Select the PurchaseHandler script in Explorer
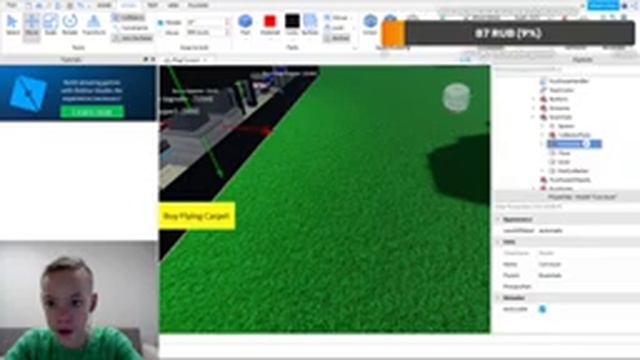640x360 pixels. (565, 81)
